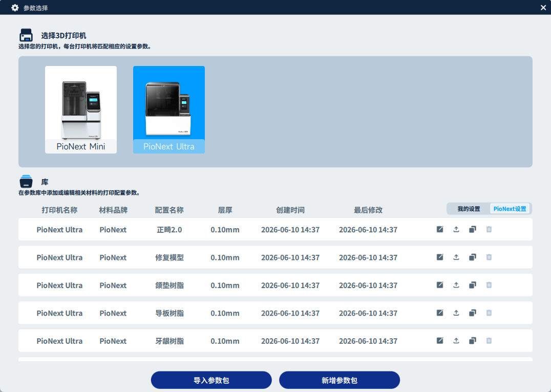Click PioNext Ultra name in 颌垫树脂 row
The image size is (551, 392).
click(x=59, y=285)
